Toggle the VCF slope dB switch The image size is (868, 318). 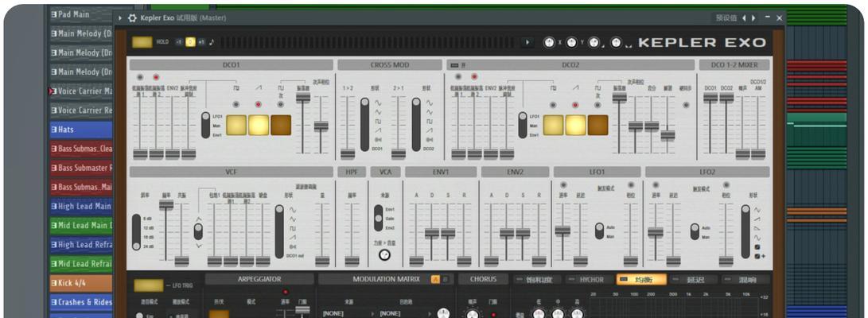[x=136, y=232]
